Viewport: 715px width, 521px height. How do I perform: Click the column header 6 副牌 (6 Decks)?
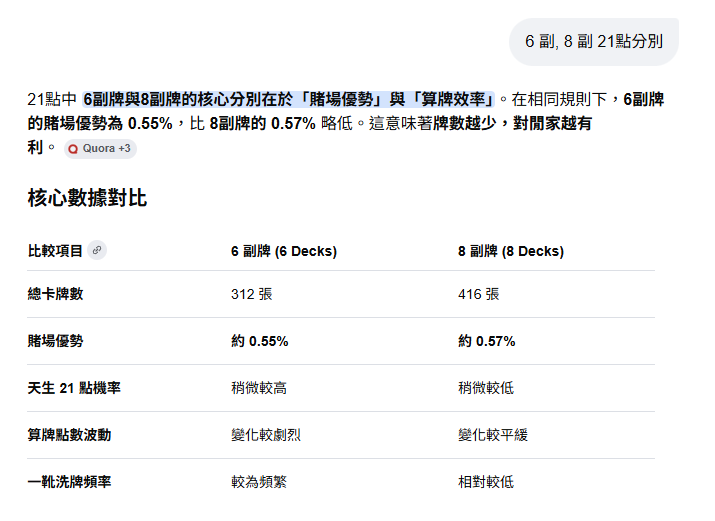(284, 251)
